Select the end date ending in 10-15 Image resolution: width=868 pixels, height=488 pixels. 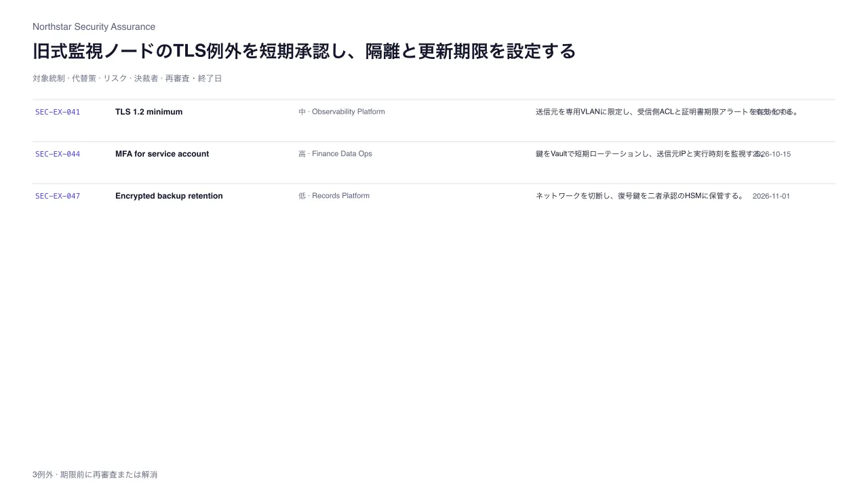click(772, 154)
